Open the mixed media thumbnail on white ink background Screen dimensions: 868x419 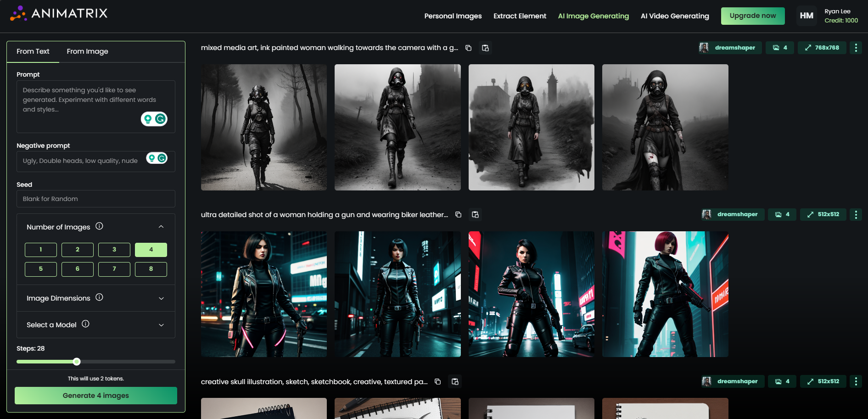(532, 127)
